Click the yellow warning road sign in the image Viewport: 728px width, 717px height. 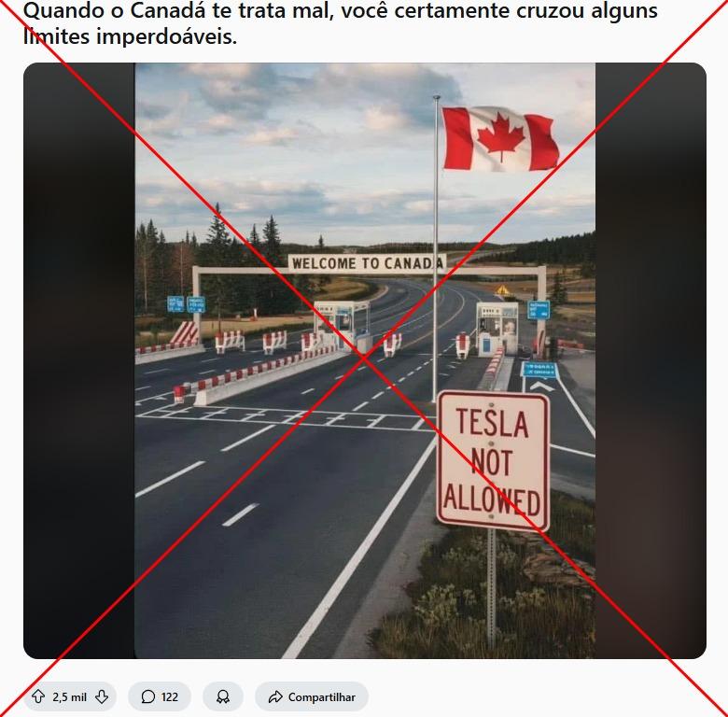[x=502, y=290]
